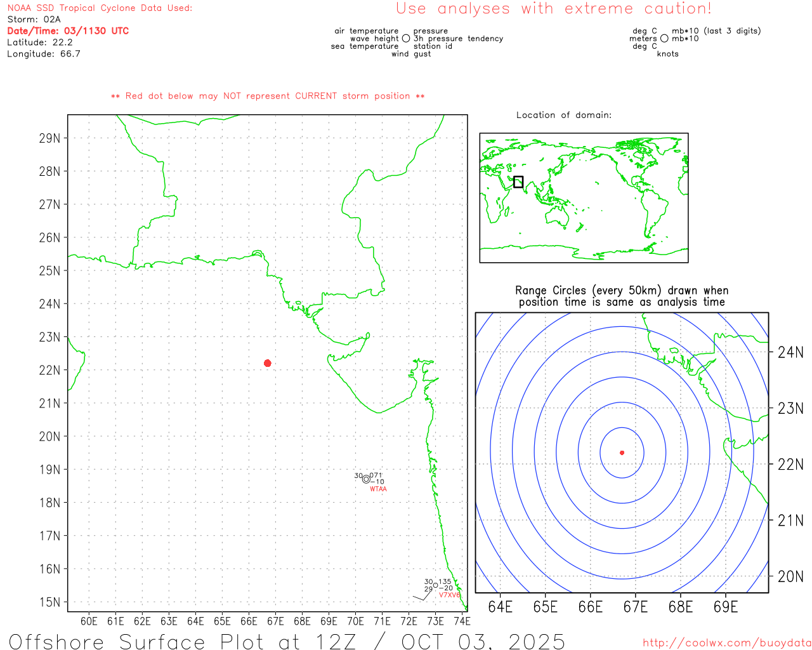This screenshot has height=650, width=812.
Task: Click the '20N' label on the range circles map
Action: 790,576
